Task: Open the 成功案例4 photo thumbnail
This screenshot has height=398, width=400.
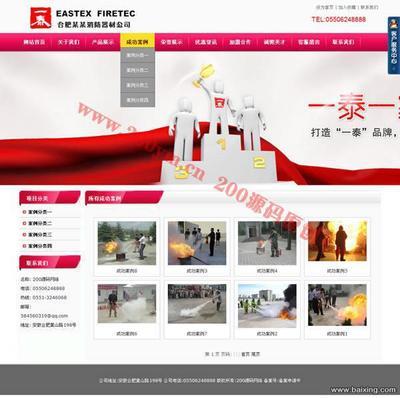Action: coord(267,243)
